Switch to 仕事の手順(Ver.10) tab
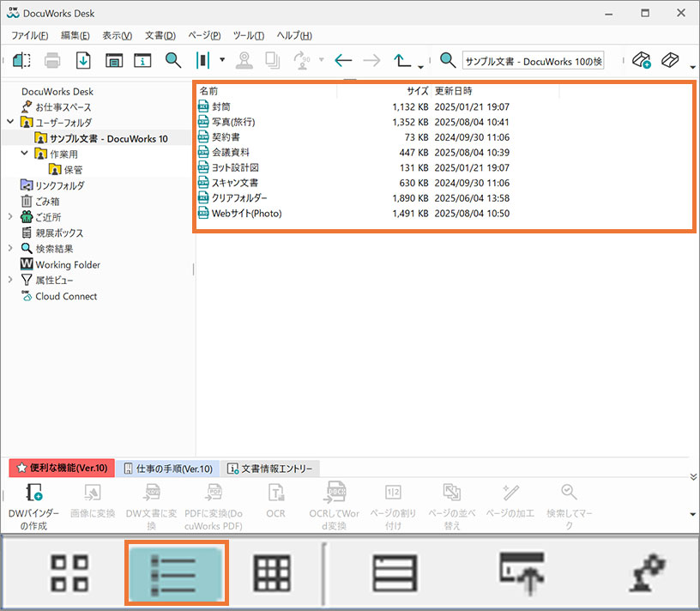The image size is (700, 611). click(x=168, y=468)
